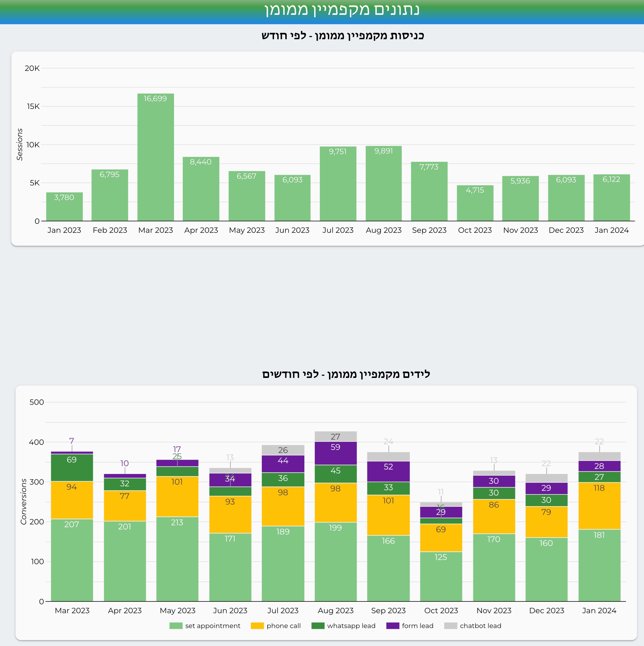644x646 pixels.
Task: Select the Aug 2023 sessions bar 9,891
Action: (384, 183)
